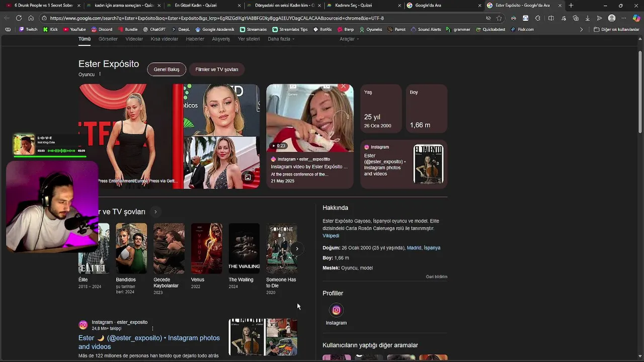Open the Vikipedi link

tap(331, 236)
